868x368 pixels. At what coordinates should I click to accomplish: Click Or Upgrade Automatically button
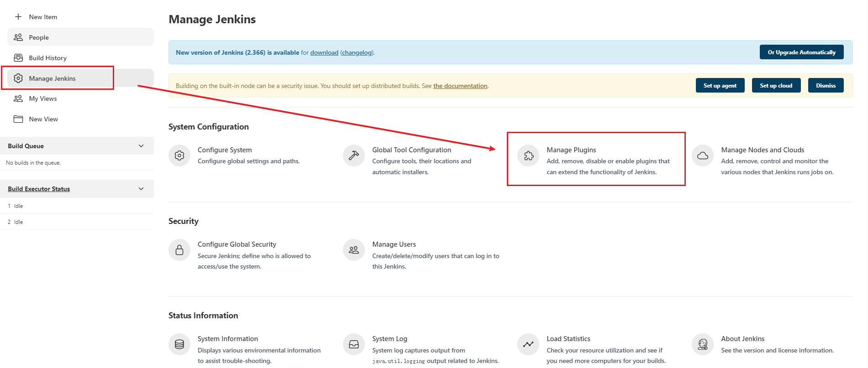pyautogui.click(x=801, y=52)
